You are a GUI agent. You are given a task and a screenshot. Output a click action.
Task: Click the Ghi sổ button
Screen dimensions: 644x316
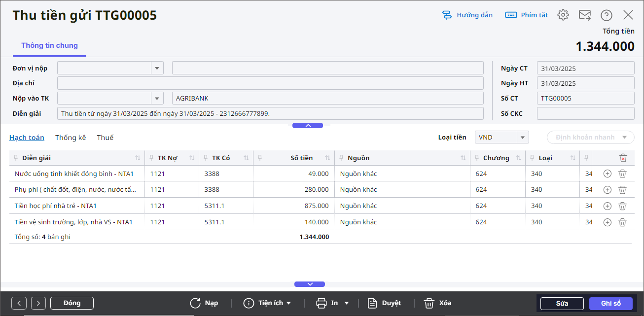coord(610,304)
